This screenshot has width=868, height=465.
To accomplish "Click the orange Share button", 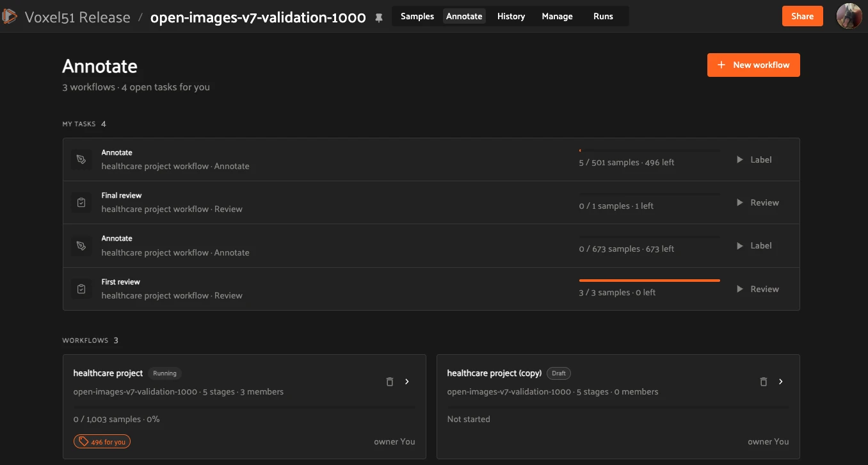I will (x=802, y=17).
